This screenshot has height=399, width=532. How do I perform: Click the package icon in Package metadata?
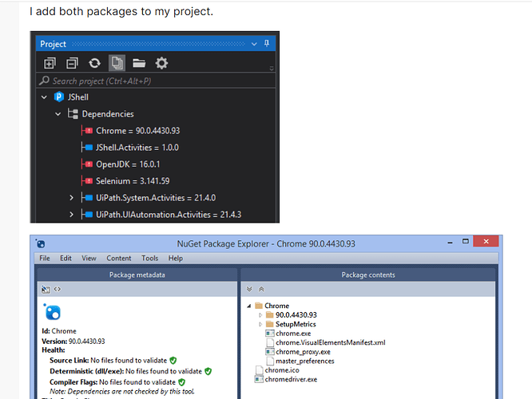point(52,312)
